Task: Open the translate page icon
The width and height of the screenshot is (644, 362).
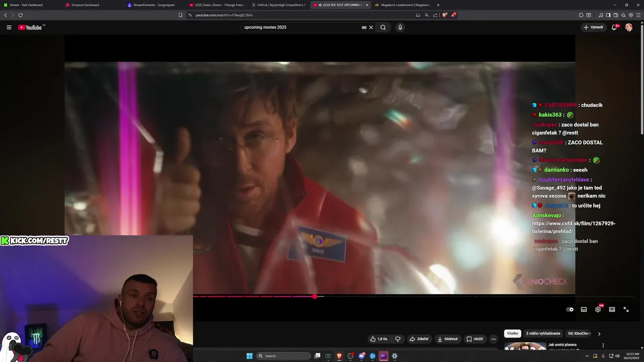Action: [427, 15]
